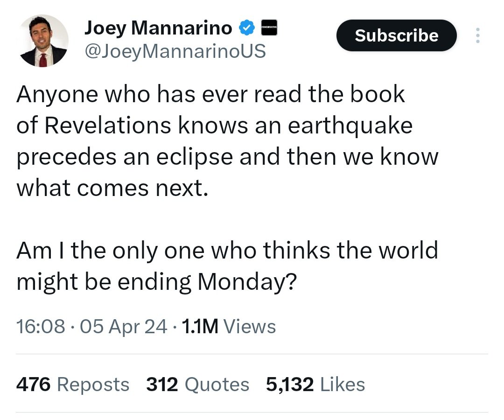
Task: Click the word earthquake in the tweet
Action: tap(350, 126)
